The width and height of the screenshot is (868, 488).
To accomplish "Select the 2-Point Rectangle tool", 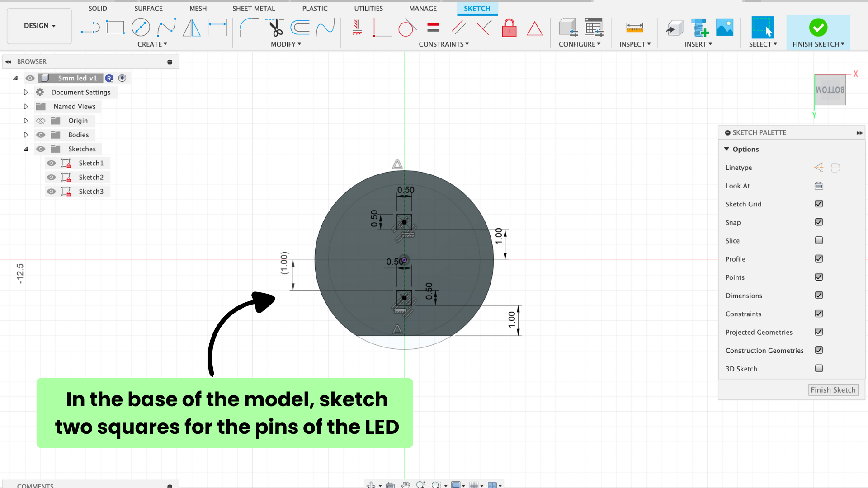I will tap(115, 28).
